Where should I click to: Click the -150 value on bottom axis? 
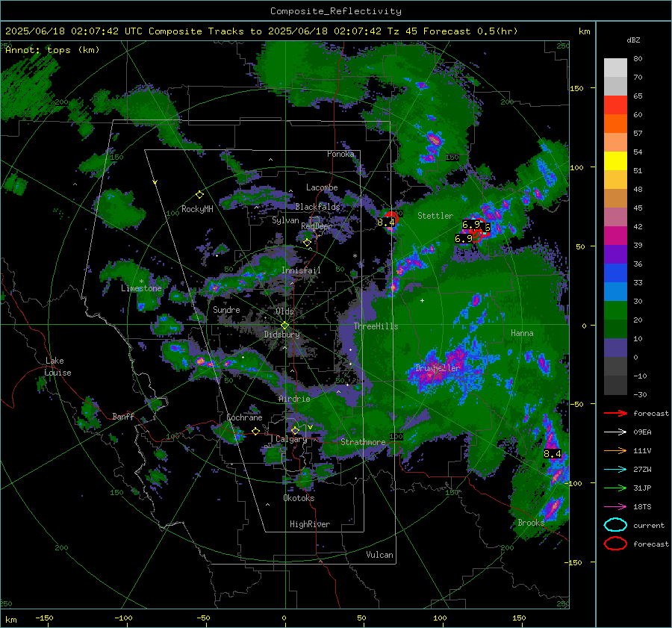tap(44, 618)
